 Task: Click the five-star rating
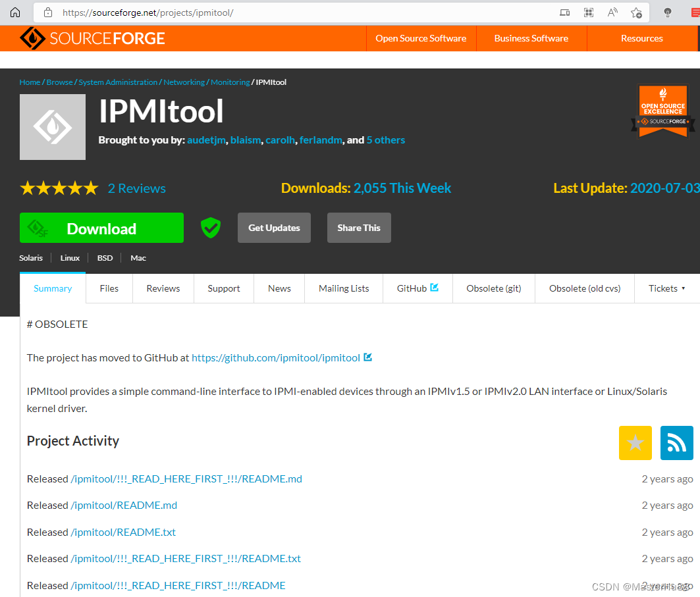59,188
